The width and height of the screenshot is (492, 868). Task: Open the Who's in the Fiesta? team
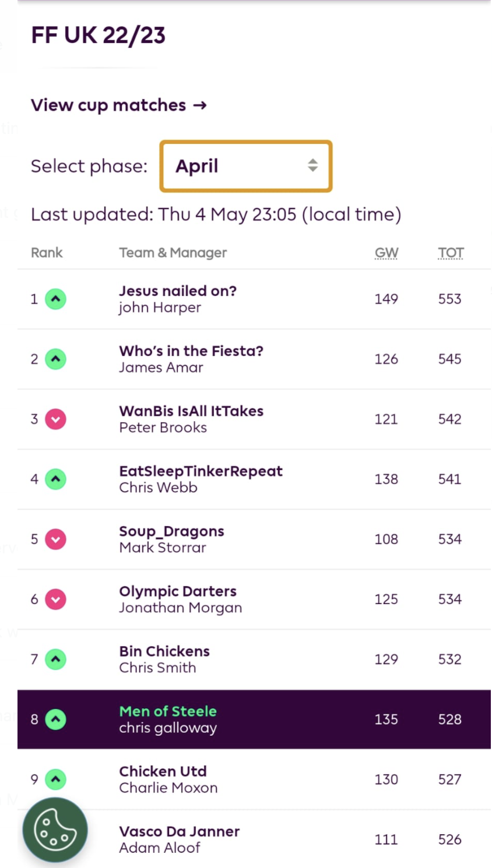tap(191, 351)
